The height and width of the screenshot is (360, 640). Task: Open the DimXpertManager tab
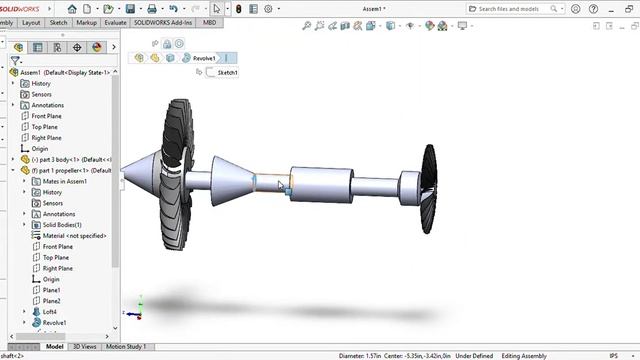(77, 47)
